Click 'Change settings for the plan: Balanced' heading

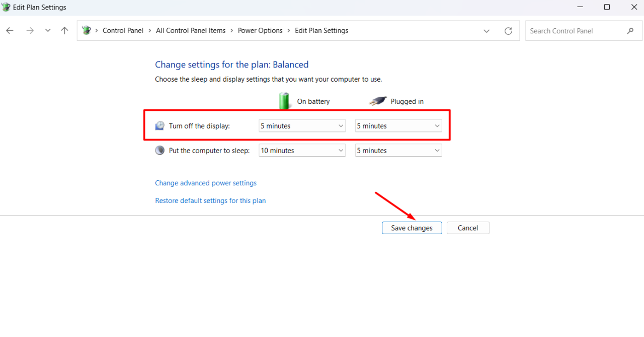[232, 64]
